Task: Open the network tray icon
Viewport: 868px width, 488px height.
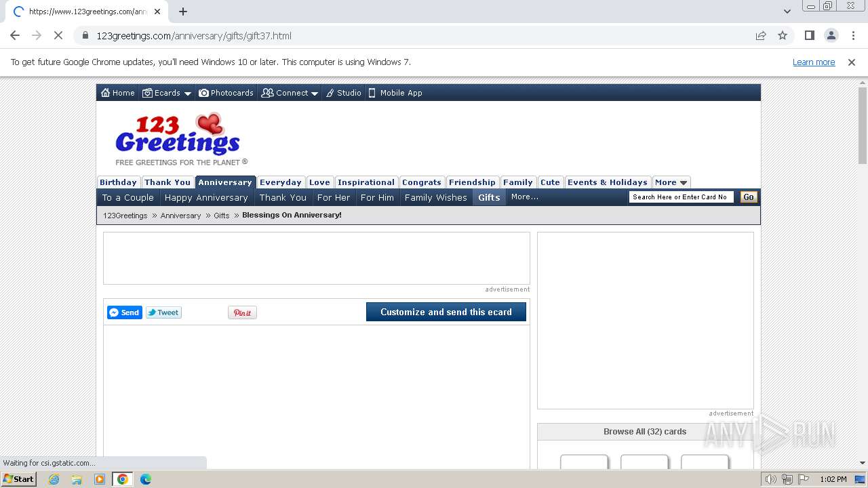Action: tap(787, 479)
